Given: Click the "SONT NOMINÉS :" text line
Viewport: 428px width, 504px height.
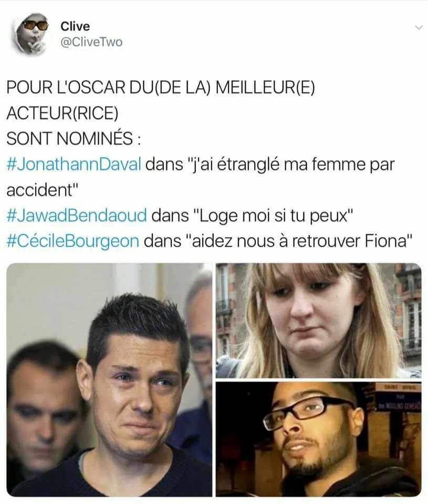Looking at the screenshot, I should (x=74, y=138).
